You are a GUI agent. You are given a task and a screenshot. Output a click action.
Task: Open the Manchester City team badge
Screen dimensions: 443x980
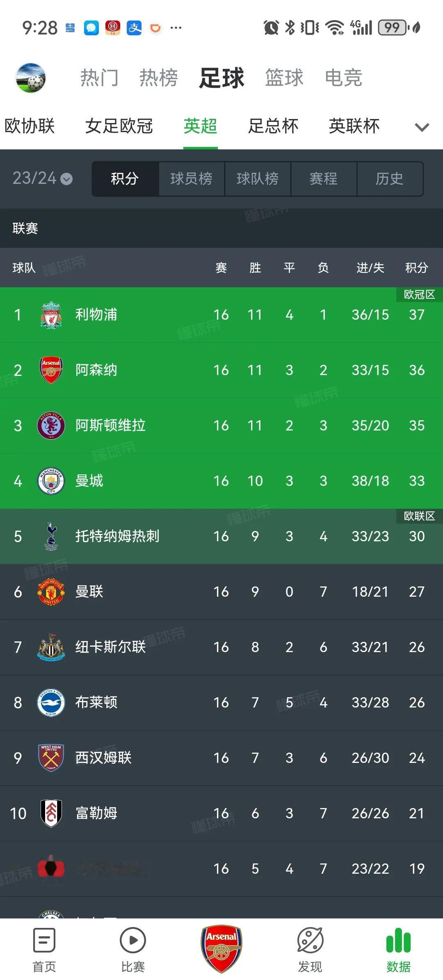pos(50,481)
